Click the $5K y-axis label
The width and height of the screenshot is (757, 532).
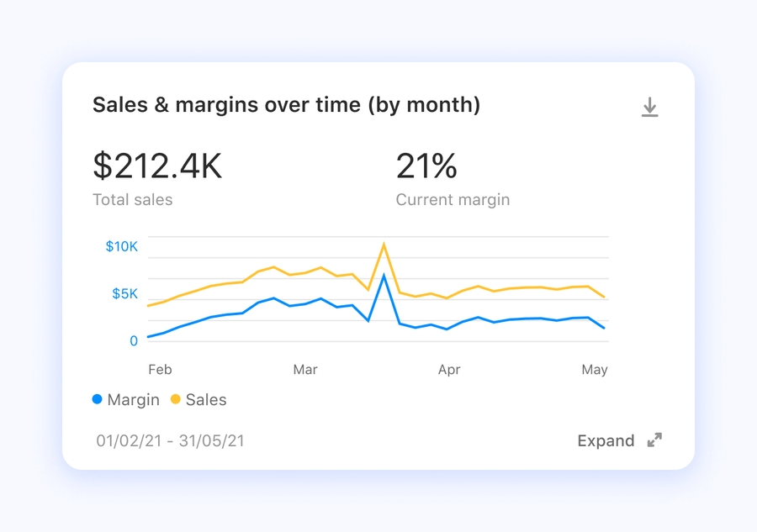pos(124,293)
